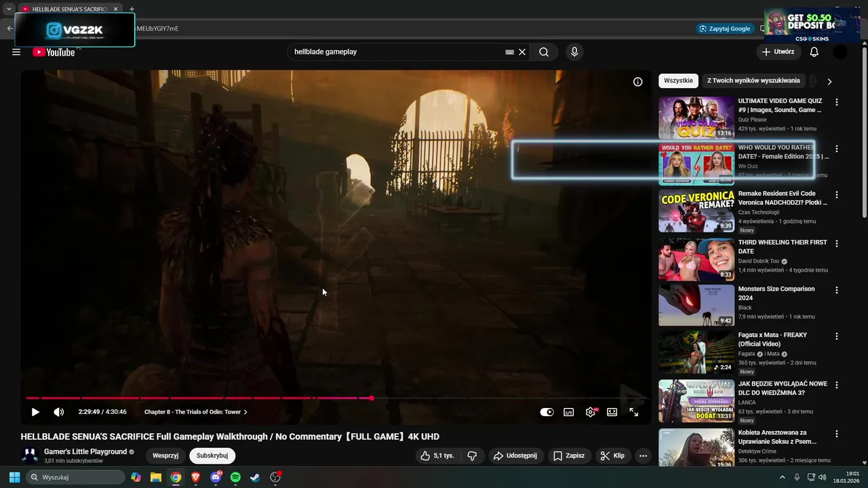Dislike the video with thumbs down

[473, 455]
